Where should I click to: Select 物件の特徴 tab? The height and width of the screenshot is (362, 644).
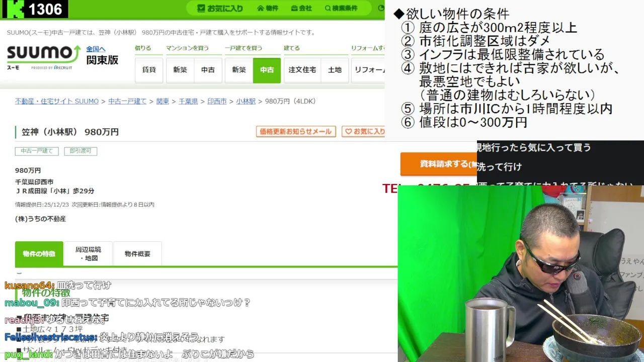click(39, 254)
